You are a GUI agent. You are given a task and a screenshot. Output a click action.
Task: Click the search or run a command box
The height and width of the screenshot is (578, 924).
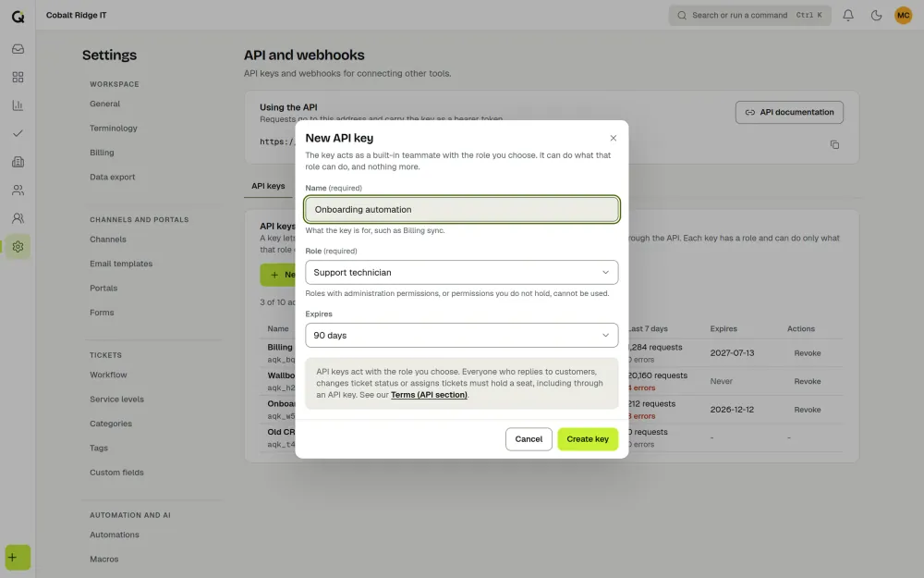pos(749,16)
